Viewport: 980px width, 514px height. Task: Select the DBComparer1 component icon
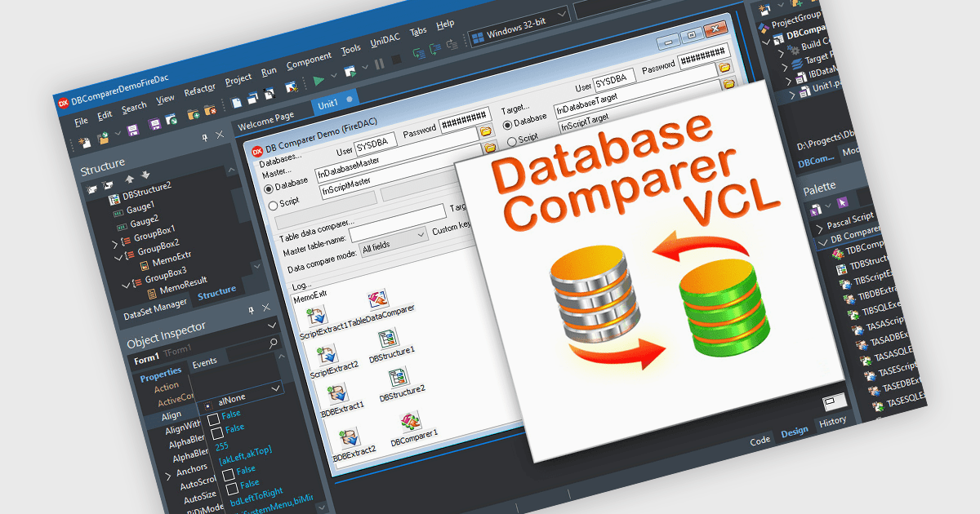410,421
